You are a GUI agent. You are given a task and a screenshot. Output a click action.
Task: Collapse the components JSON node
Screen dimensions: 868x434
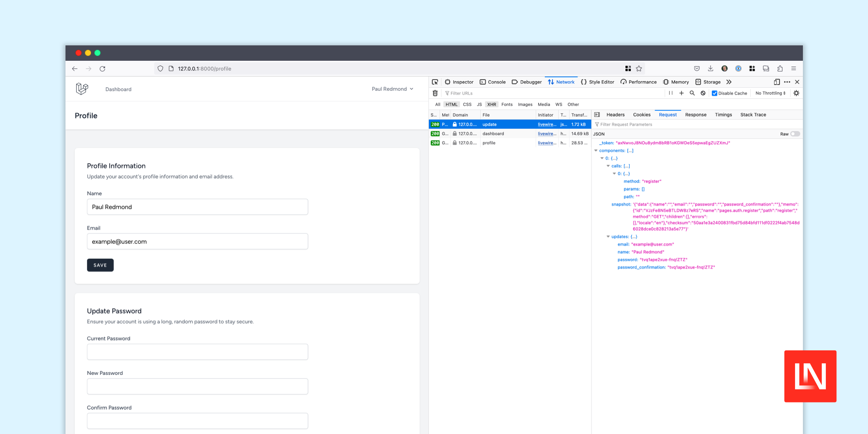[x=596, y=151]
